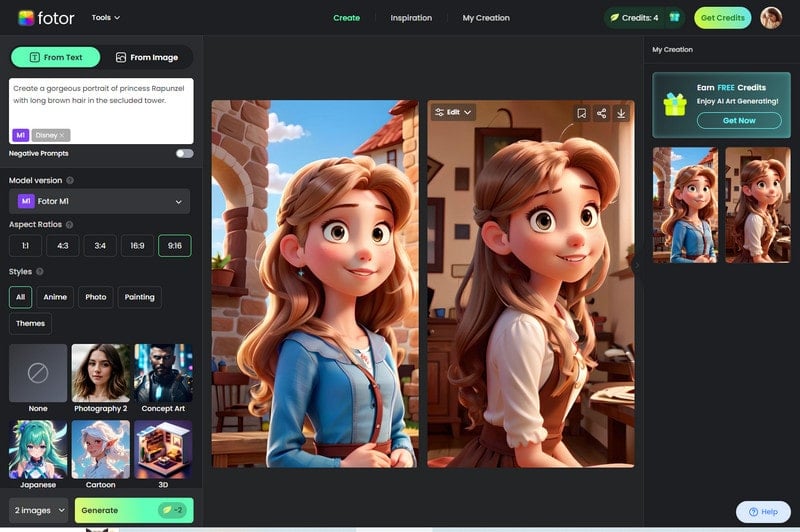Click the gift box icon in credits banner
Viewport: 800px width, 532px height.
(675, 105)
